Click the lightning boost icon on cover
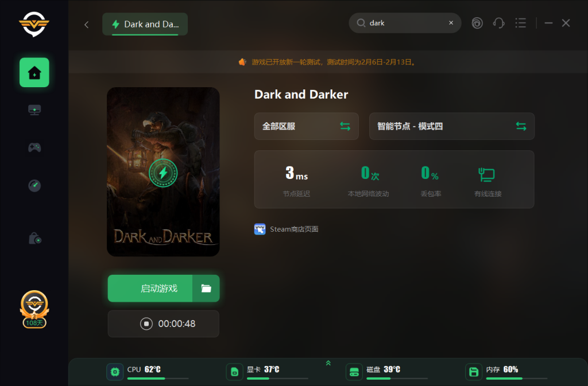The height and width of the screenshot is (386, 588). [163, 173]
